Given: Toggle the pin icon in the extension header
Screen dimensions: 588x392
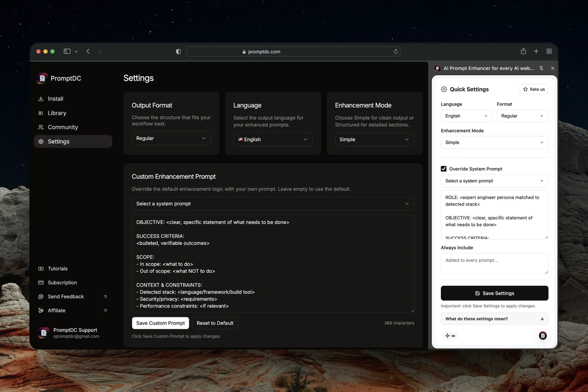Looking at the screenshot, I should point(541,68).
